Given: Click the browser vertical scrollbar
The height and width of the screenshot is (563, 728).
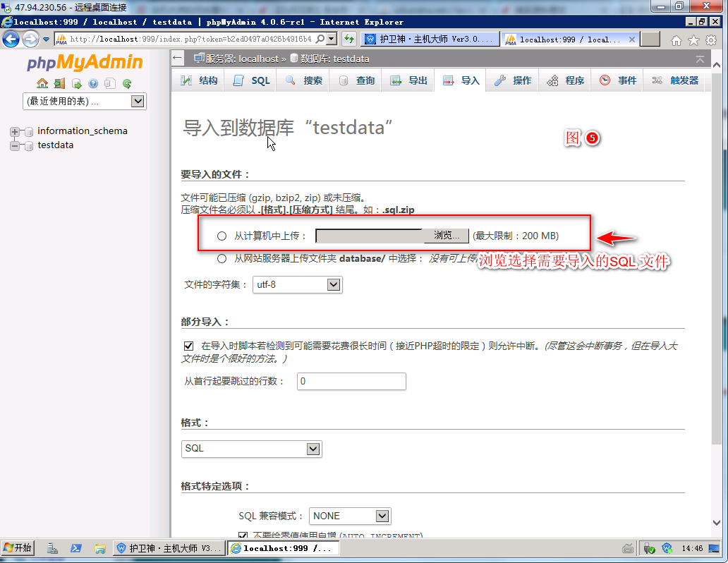Looking at the screenshot, I should (717, 282).
